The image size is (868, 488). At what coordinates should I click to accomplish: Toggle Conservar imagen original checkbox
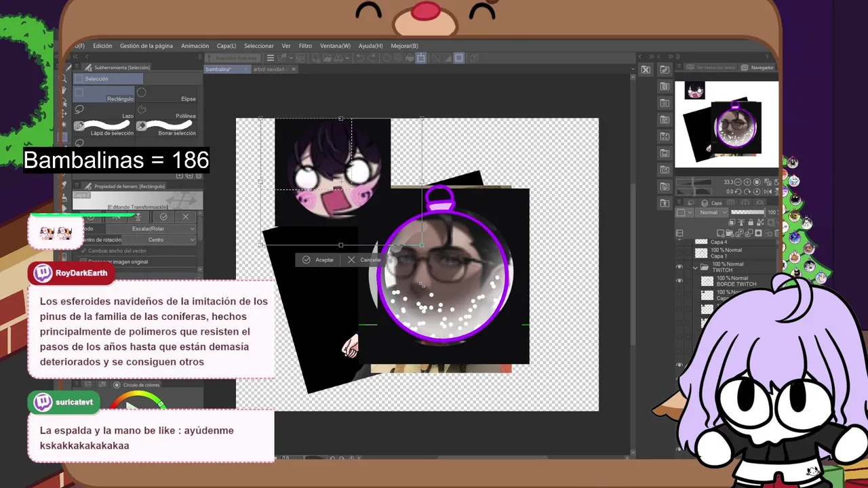[84, 262]
